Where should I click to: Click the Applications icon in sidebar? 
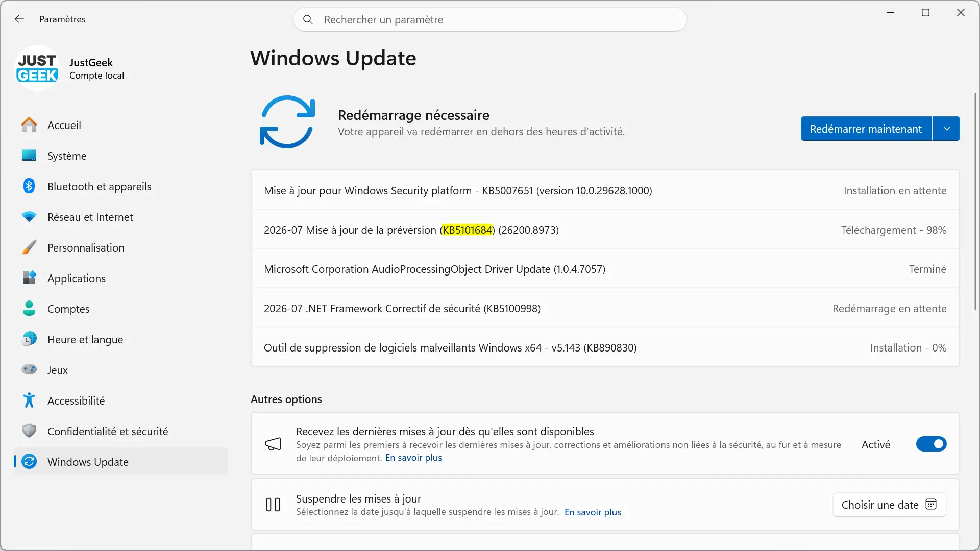click(29, 278)
